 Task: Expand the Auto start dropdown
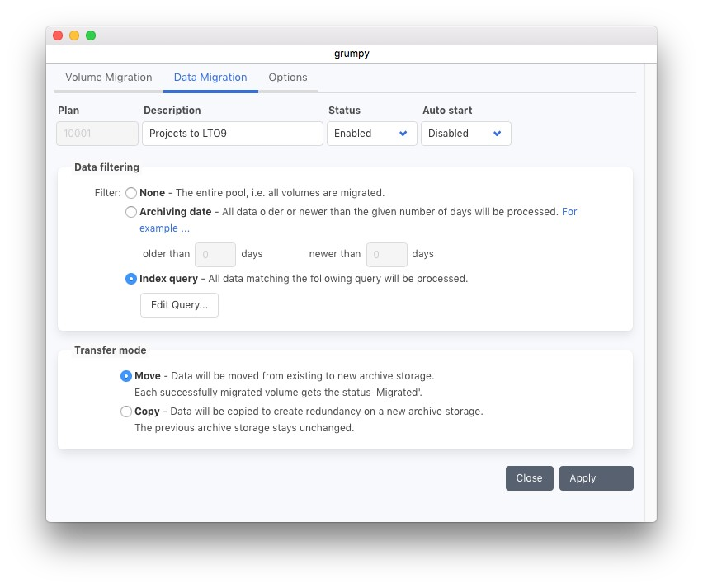click(x=465, y=134)
